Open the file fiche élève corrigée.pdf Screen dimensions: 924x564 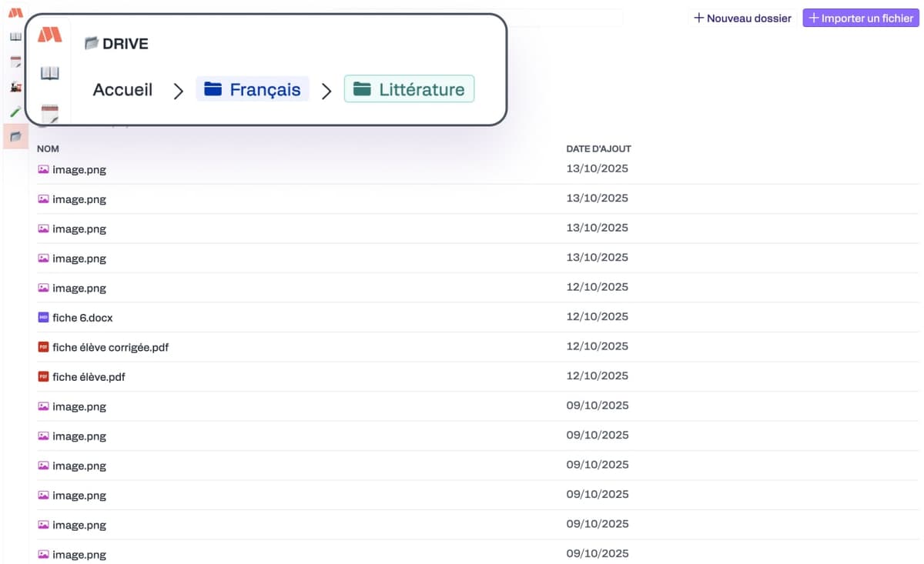click(x=110, y=347)
